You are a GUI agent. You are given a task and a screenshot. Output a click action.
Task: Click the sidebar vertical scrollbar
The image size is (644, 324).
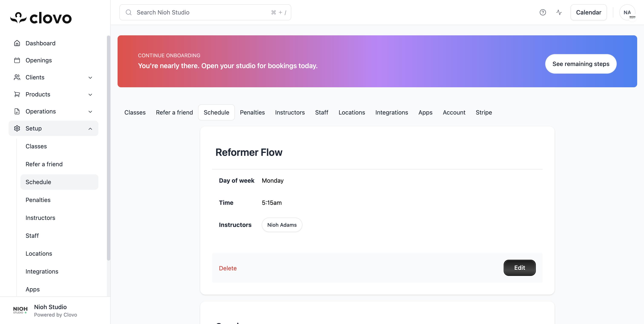point(108,148)
